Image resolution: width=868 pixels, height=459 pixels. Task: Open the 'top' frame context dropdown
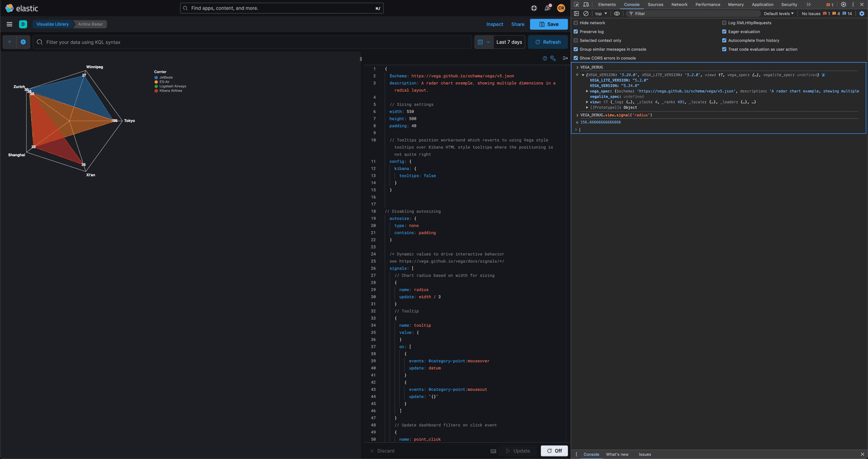click(x=600, y=13)
